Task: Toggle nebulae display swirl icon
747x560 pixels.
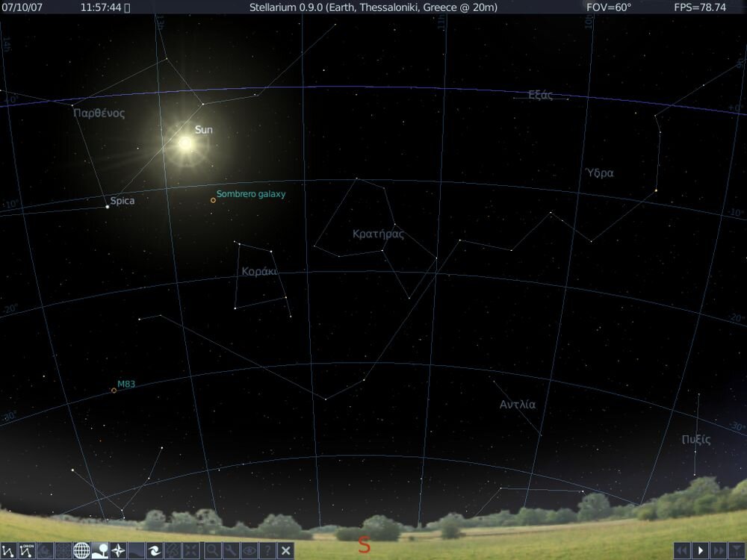Action: [155, 551]
